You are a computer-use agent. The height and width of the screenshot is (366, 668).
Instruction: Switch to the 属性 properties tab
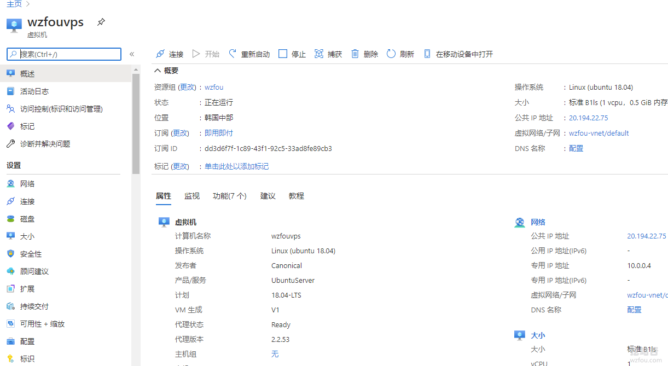(163, 196)
